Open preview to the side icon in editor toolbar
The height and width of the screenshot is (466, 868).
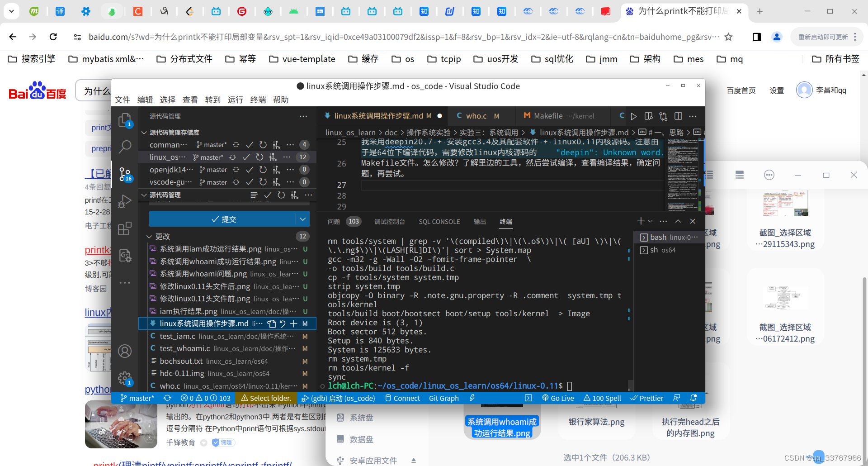pos(648,116)
